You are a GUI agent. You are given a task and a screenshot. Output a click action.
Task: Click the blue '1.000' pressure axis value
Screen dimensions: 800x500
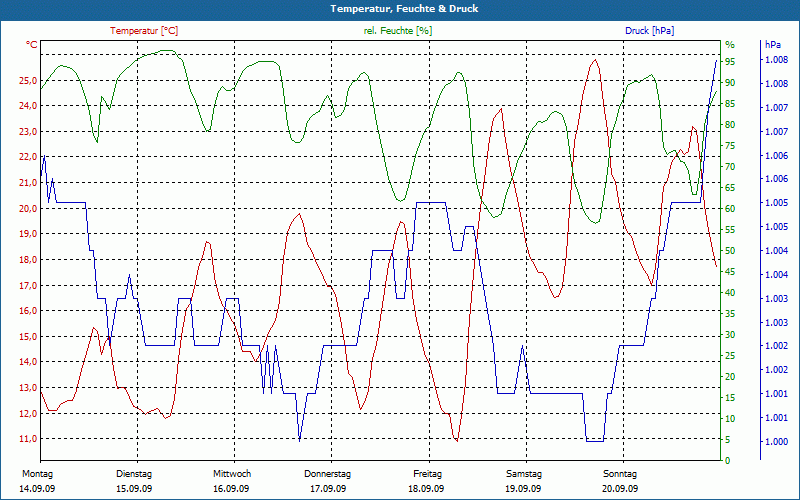coord(776,442)
